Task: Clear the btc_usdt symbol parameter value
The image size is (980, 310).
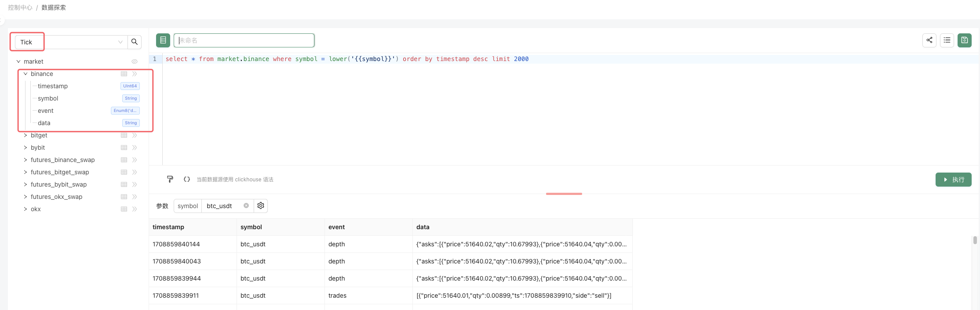Action: click(246, 206)
